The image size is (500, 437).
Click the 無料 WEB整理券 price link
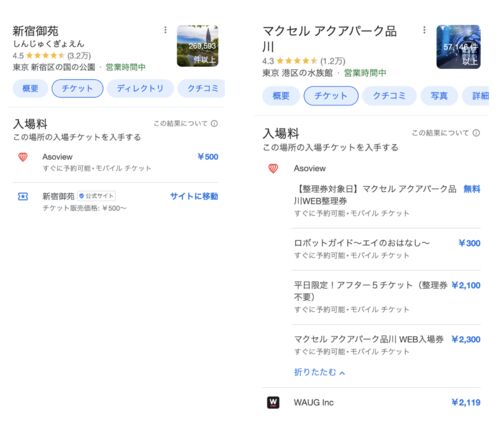click(472, 189)
